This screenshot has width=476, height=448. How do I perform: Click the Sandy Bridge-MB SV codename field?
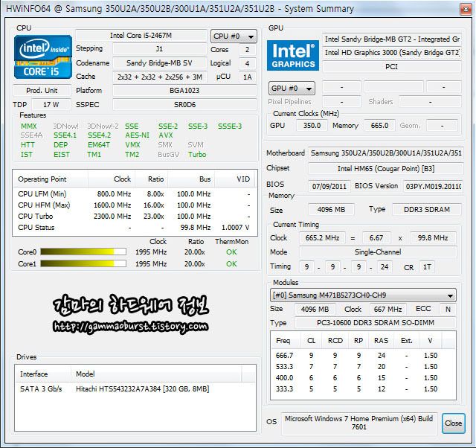[x=159, y=63]
